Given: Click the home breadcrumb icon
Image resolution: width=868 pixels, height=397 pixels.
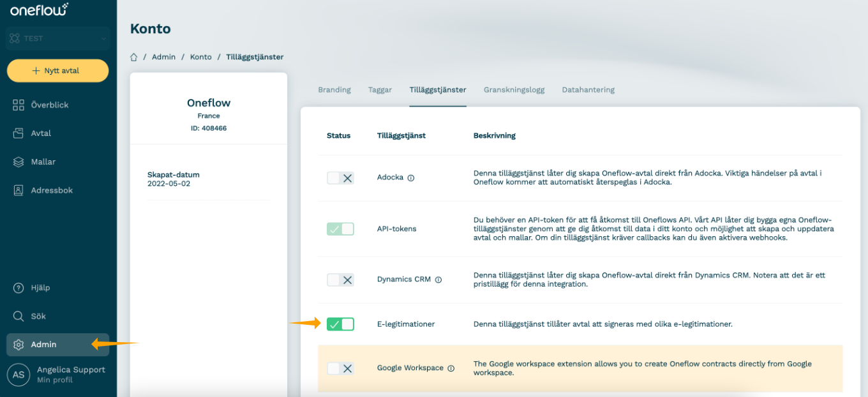Looking at the screenshot, I should 134,57.
